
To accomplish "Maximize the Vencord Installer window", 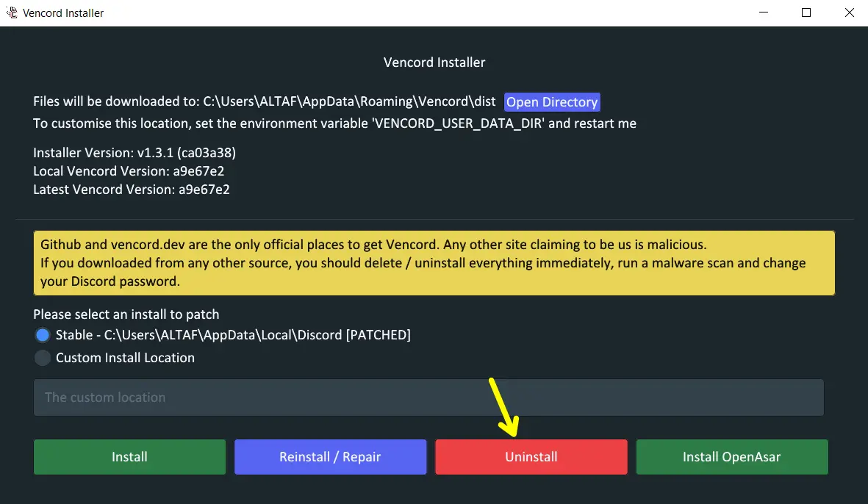I will pyautogui.click(x=806, y=12).
